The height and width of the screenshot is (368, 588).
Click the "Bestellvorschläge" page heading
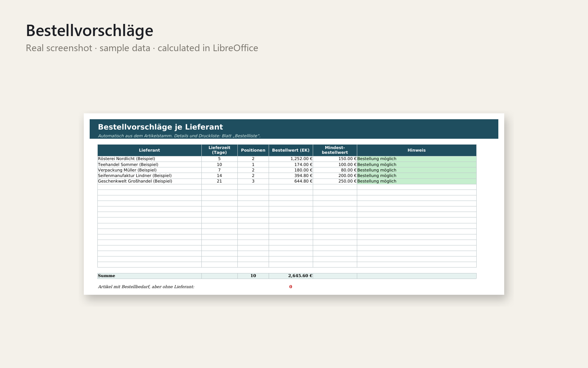[x=89, y=31]
